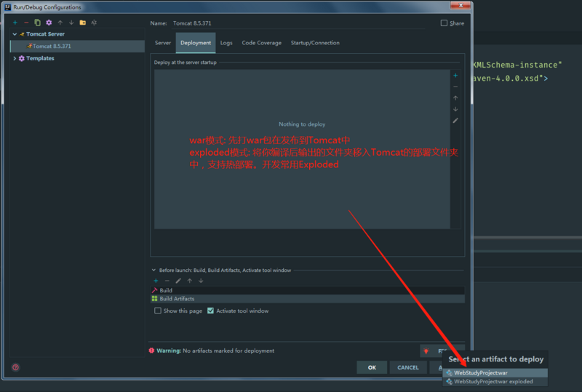Screen dimensions: 582x392
Task: Move configuration up in left toolbar
Action: point(60,23)
